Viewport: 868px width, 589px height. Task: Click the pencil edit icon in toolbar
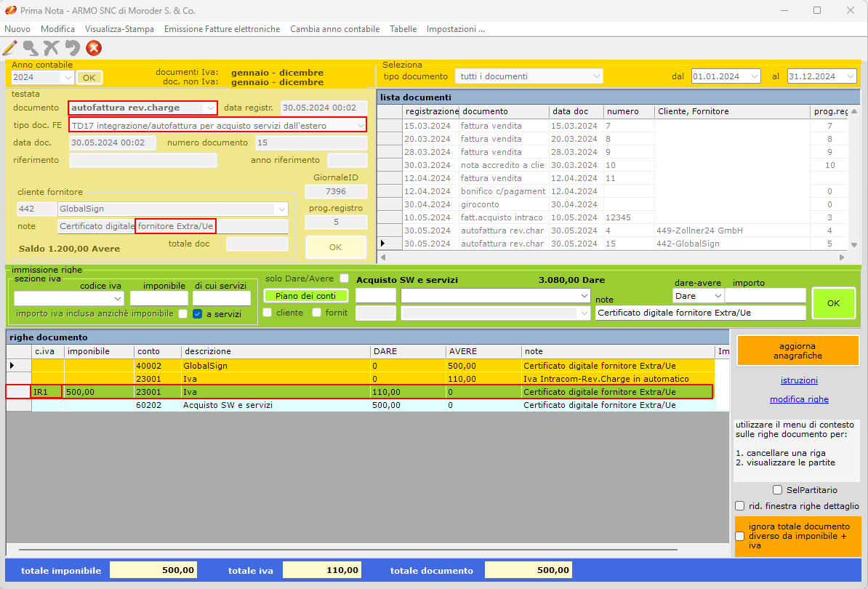point(10,49)
